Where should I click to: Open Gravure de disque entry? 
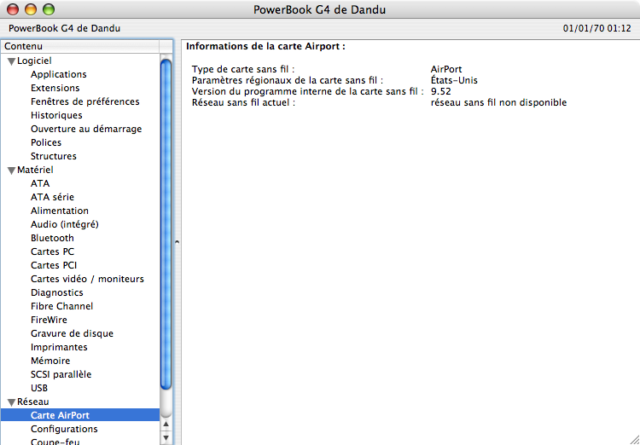72,333
